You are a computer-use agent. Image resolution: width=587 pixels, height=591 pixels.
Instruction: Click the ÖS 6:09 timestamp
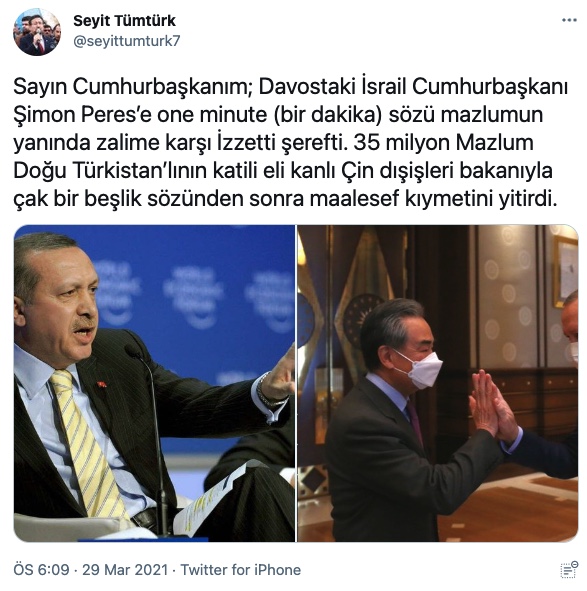[41, 570]
